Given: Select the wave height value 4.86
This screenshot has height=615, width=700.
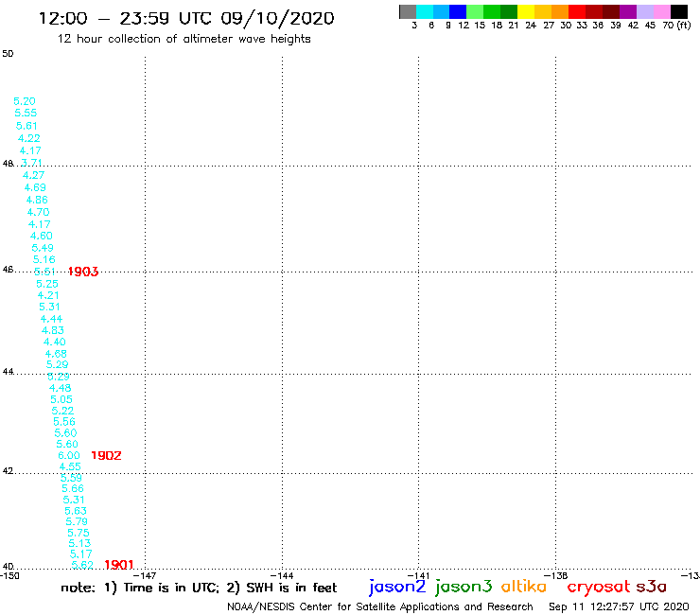Looking at the screenshot, I should pos(37,200).
